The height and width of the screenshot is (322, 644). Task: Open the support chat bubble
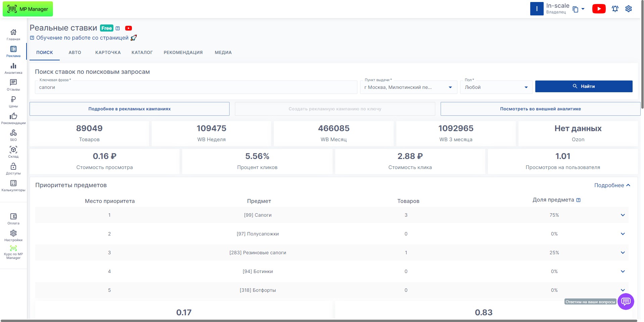[x=626, y=302]
